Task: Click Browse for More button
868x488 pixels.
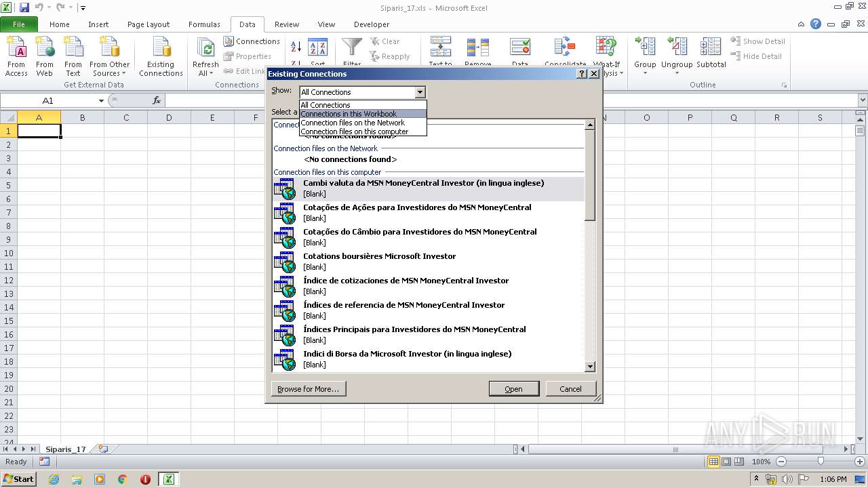Action: coord(308,389)
